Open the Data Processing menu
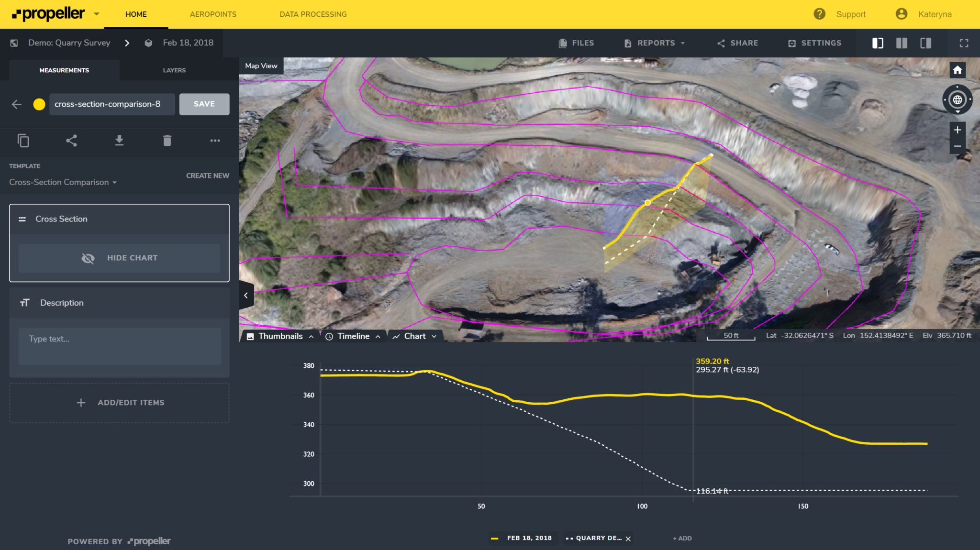Image resolution: width=980 pixels, height=550 pixels. click(313, 14)
